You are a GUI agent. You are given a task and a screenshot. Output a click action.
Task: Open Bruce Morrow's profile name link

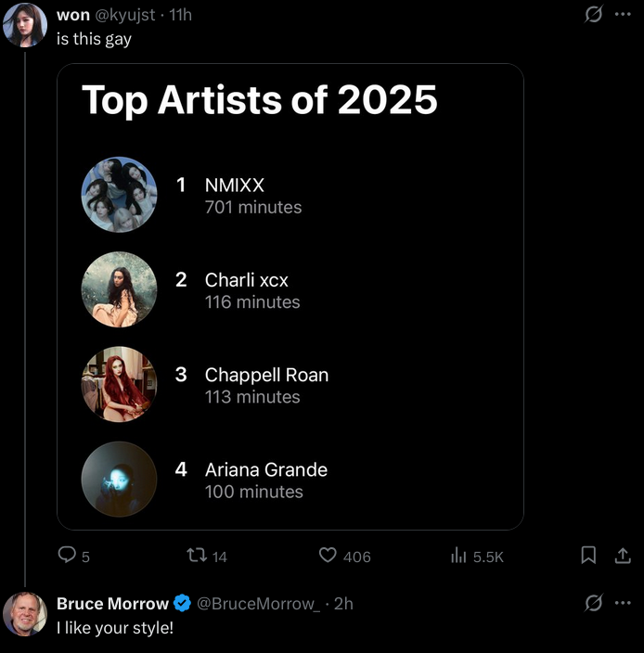coord(112,604)
